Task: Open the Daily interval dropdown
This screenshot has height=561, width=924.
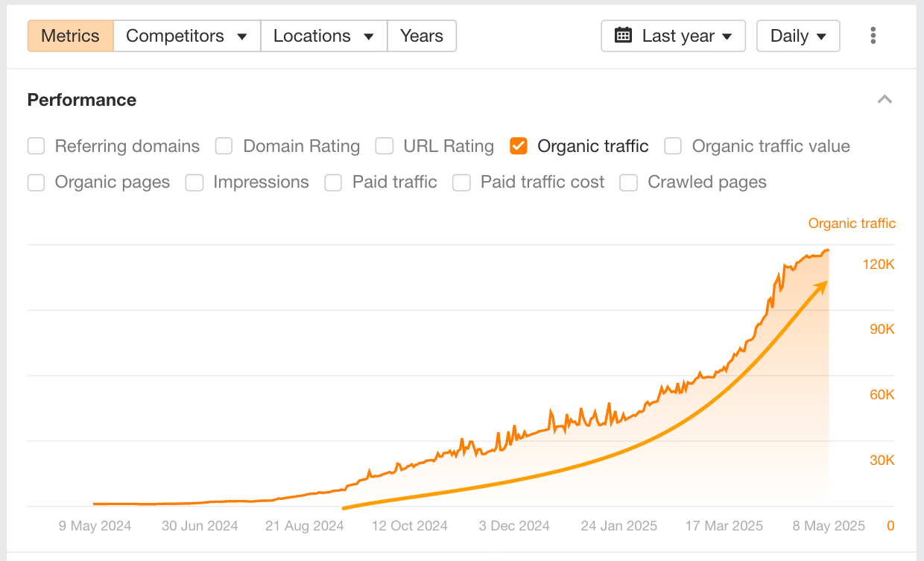Action: [x=798, y=36]
